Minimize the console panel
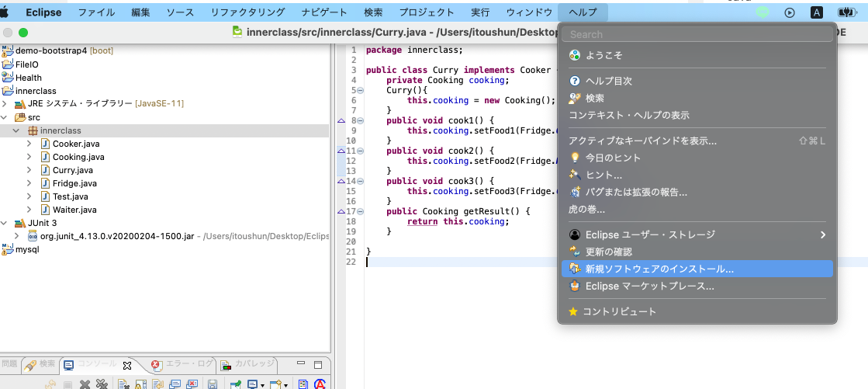 (301, 363)
